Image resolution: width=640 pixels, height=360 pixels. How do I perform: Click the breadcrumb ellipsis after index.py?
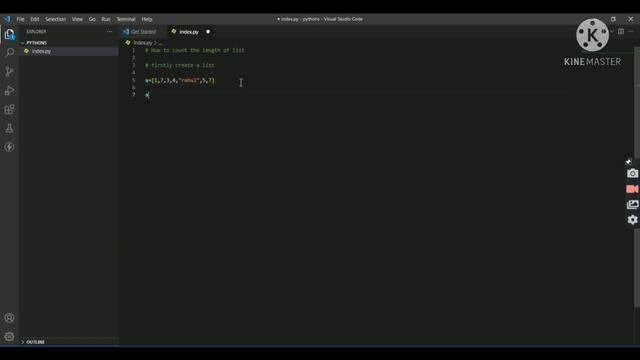160,43
